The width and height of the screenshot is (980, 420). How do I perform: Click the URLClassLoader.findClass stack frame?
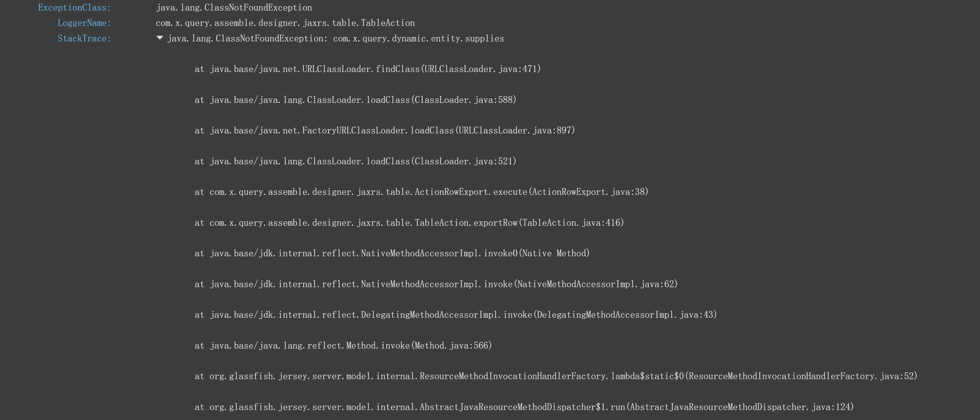pos(368,69)
